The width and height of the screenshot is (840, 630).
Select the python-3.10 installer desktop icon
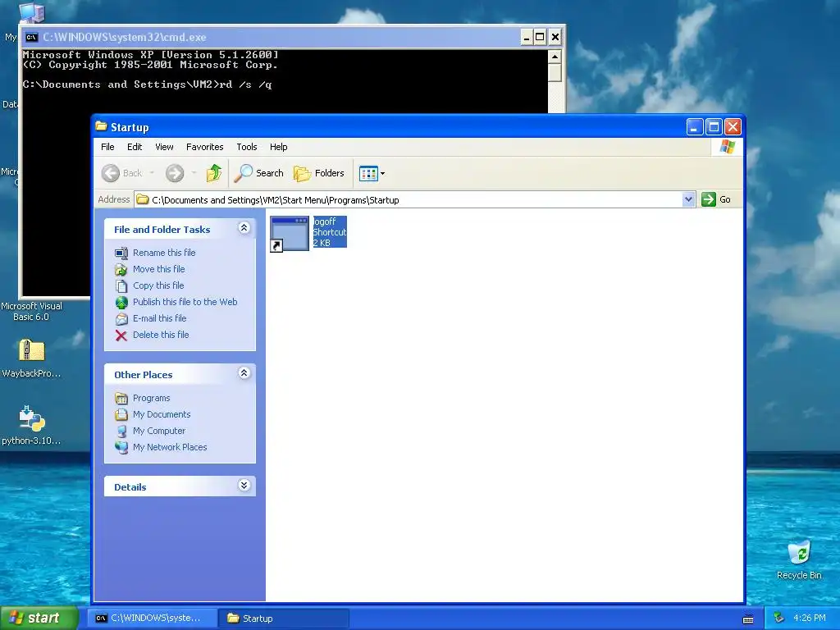32,418
